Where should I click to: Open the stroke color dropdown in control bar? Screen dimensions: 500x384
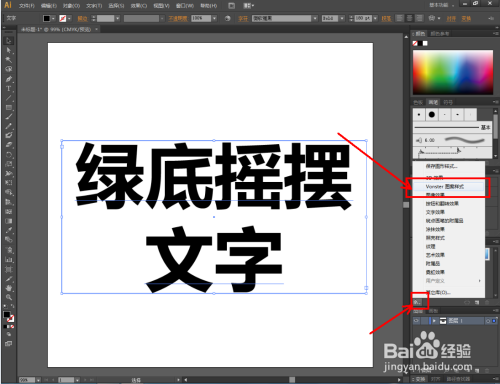tap(69, 18)
